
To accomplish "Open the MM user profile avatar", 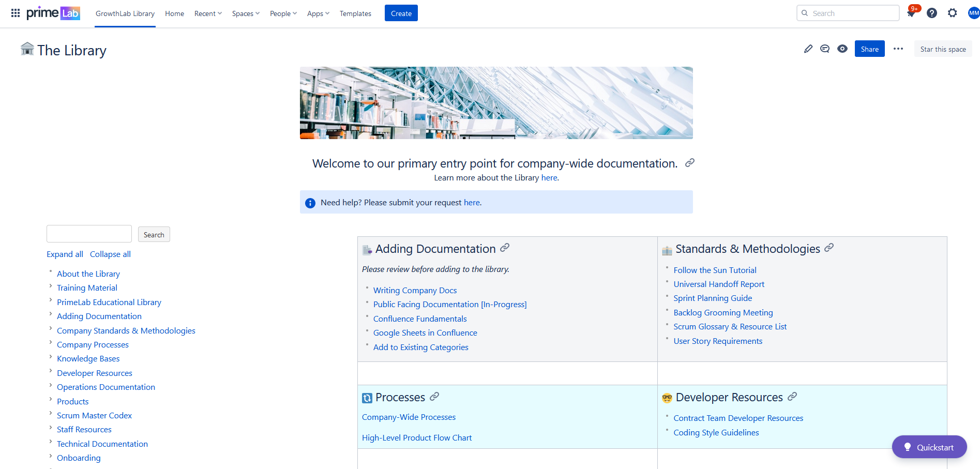I will pyautogui.click(x=974, y=13).
